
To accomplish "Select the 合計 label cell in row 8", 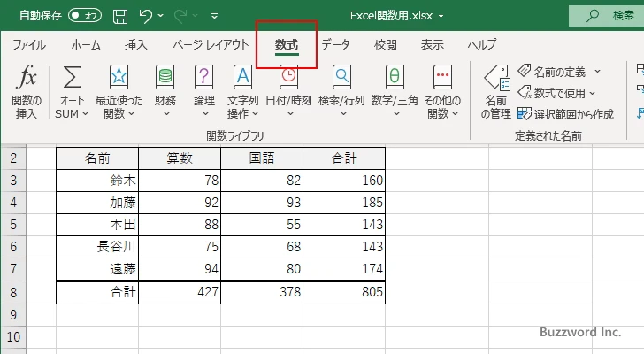I will coord(97,292).
